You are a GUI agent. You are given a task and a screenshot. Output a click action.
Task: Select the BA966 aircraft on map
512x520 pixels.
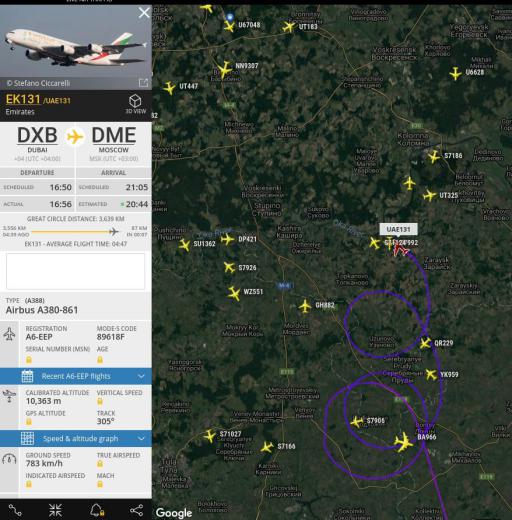pyautogui.click(x=404, y=442)
